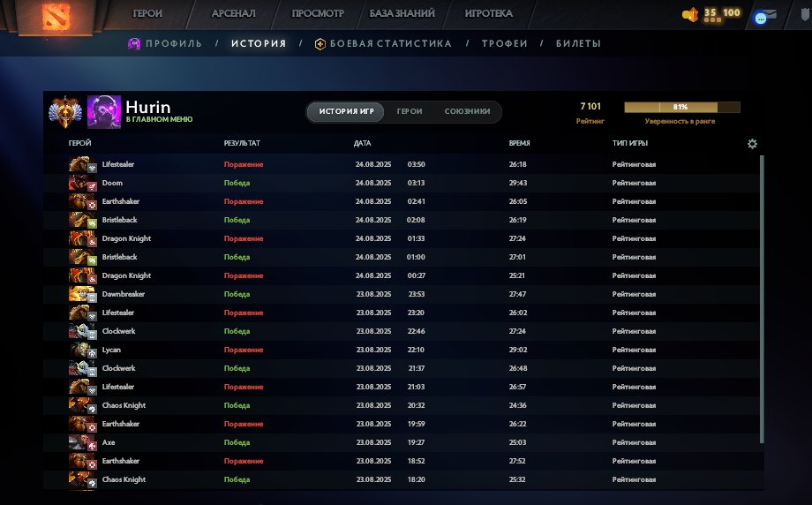The image size is (812, 505).
Task: Click the match history vertical scrollbar
Action: (762, 300)
